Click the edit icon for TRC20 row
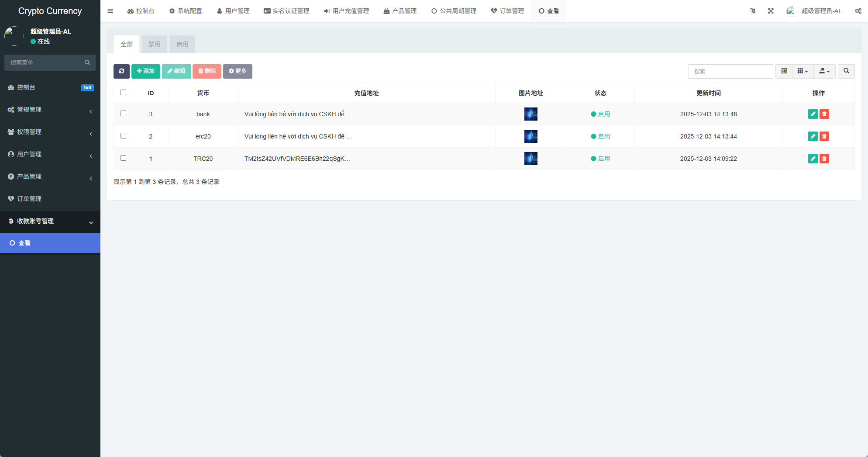 [813, 159]
